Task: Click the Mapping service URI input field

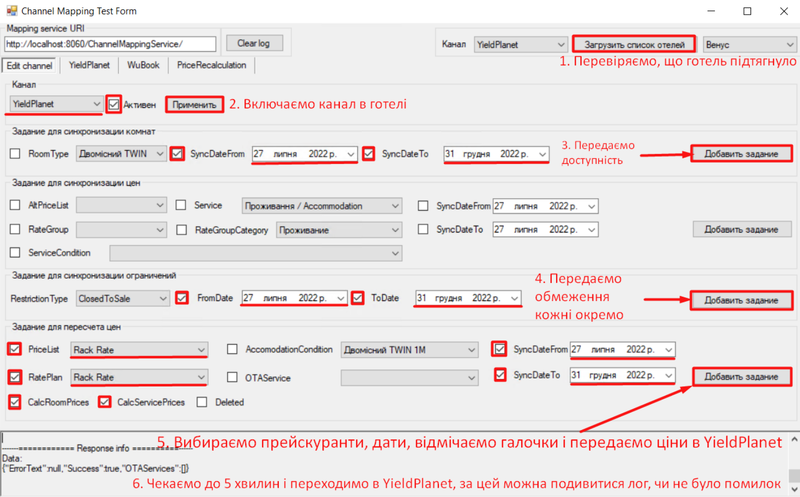Action: [x=109, y=44]
